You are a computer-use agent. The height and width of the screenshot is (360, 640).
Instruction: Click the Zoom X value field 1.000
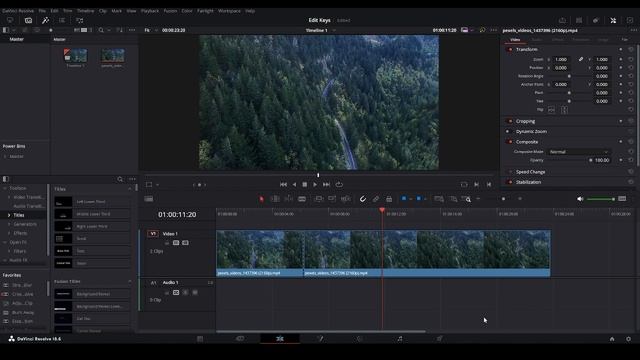(561, 59)
